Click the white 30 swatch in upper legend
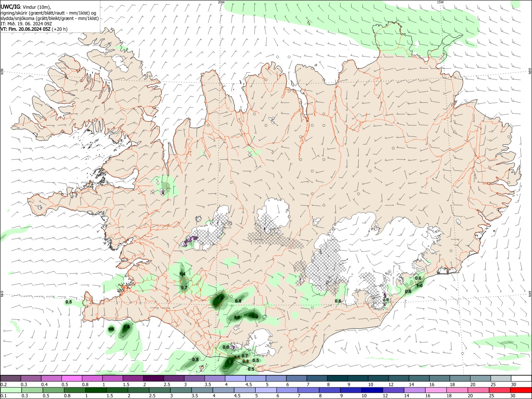The image size is (532, 399). pyautogui.click(x=520, y=378)
